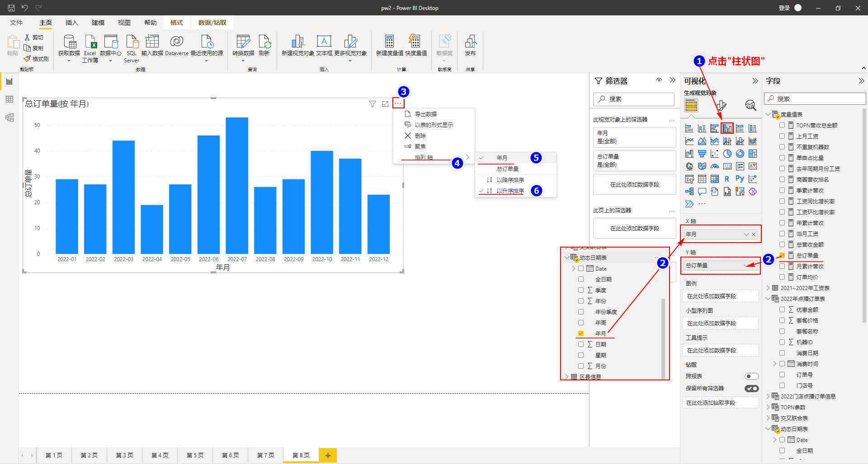Choose the matrix visual icon
This screenshot has height=464, width=868.
pyautogui.click(x=714, y=179)
